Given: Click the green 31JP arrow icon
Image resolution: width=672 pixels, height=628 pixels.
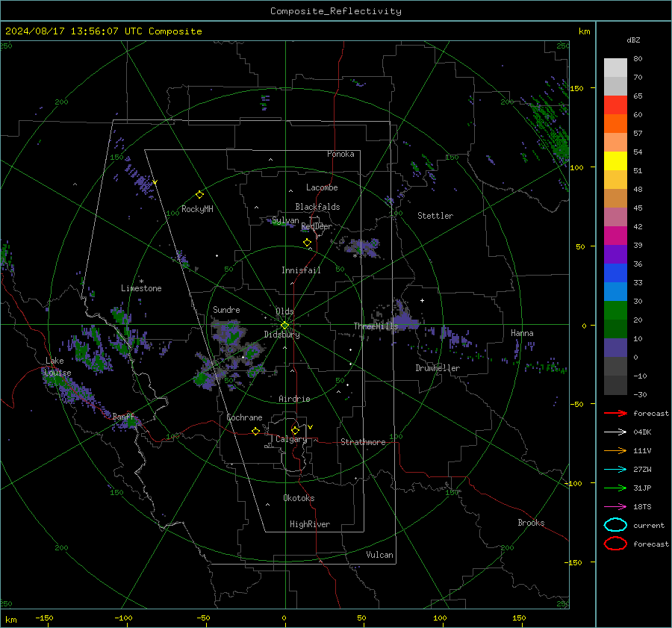Looking at the screenshot, I should pyautogui.click(x=615, y=488).
